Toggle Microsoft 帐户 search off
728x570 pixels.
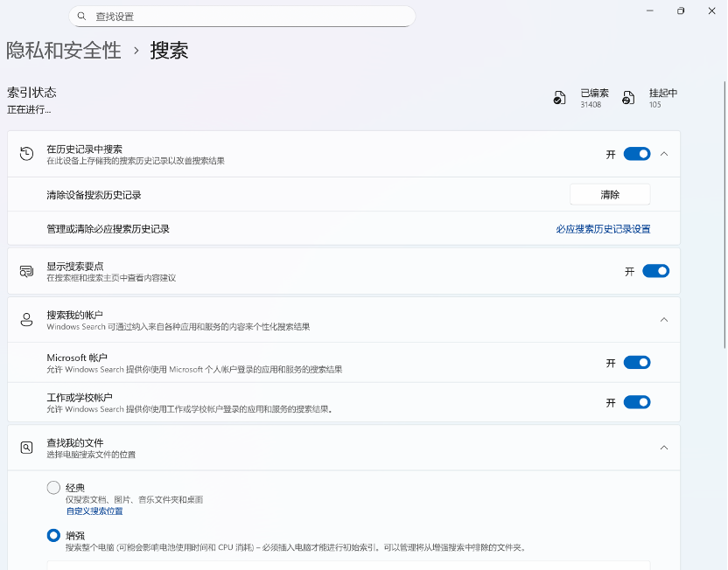[x=637, y=363]
